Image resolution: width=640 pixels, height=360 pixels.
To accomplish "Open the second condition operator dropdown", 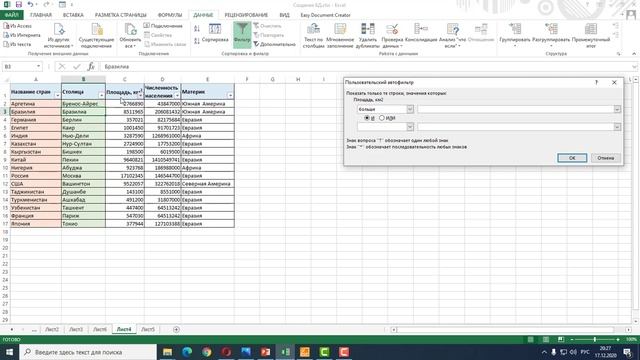I will pos(410,127).
